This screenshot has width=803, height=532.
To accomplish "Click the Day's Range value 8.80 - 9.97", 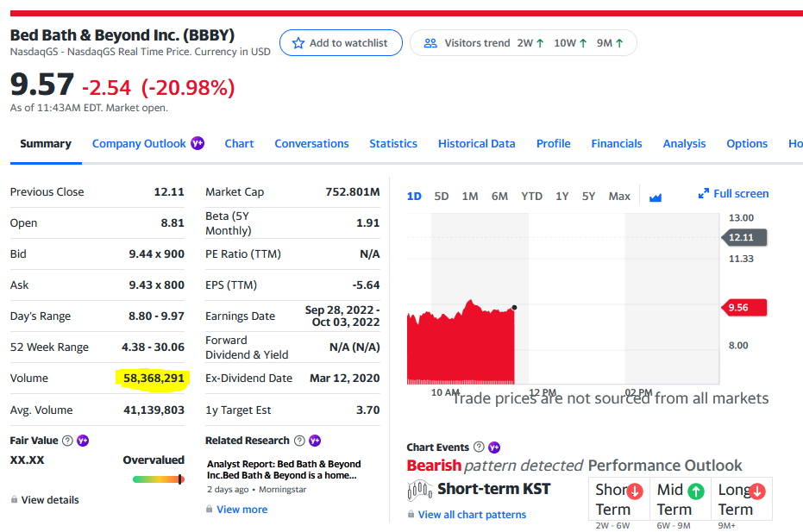I will coord(156,316).
